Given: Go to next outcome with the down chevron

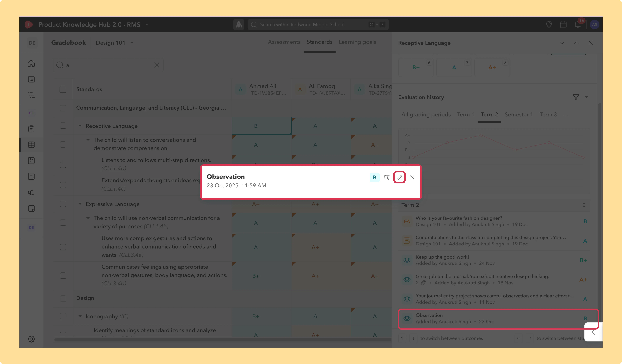Looking at the screenshot, I should (562, 43).
